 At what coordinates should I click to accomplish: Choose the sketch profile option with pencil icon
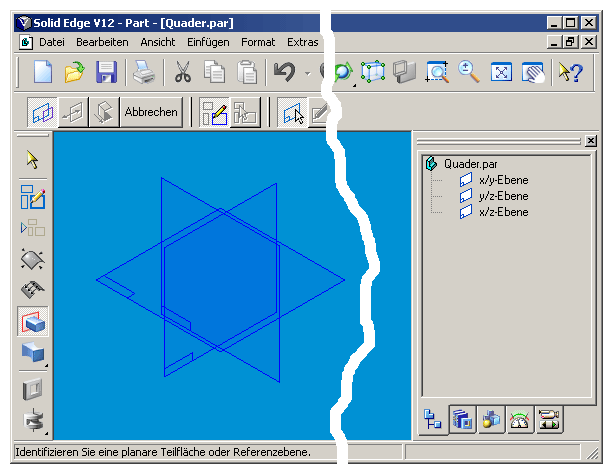click(214, 112)
